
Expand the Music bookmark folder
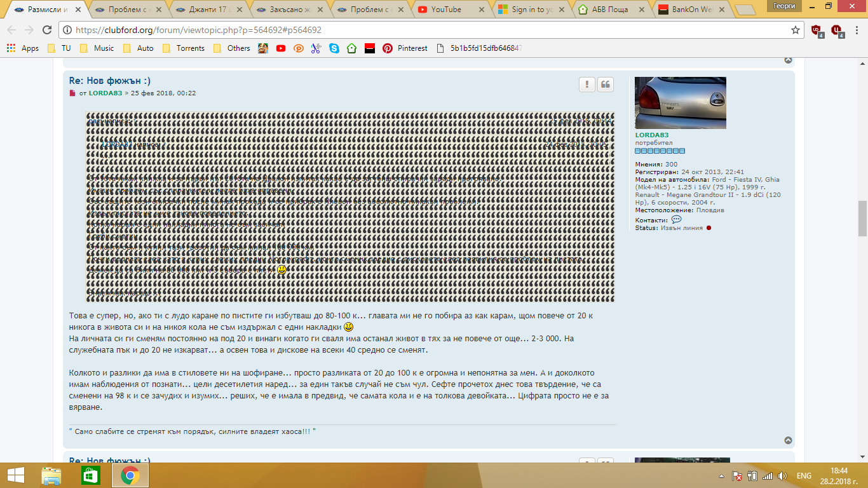tap(97, 48)
